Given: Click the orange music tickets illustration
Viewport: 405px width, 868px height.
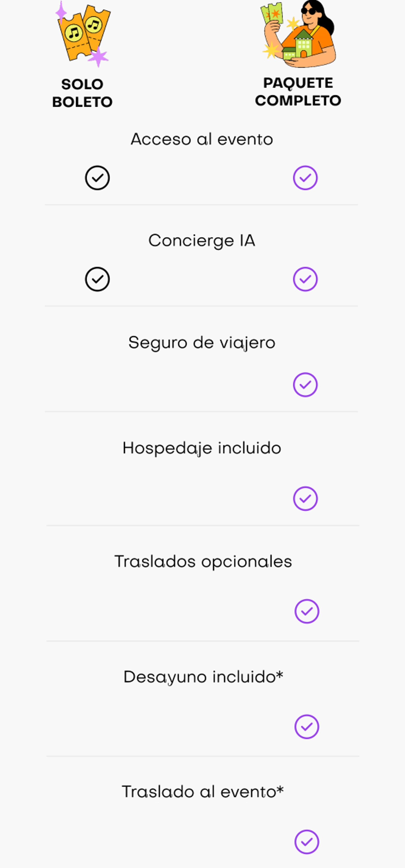Looking at the screenshot, I should tap(82, 34).
